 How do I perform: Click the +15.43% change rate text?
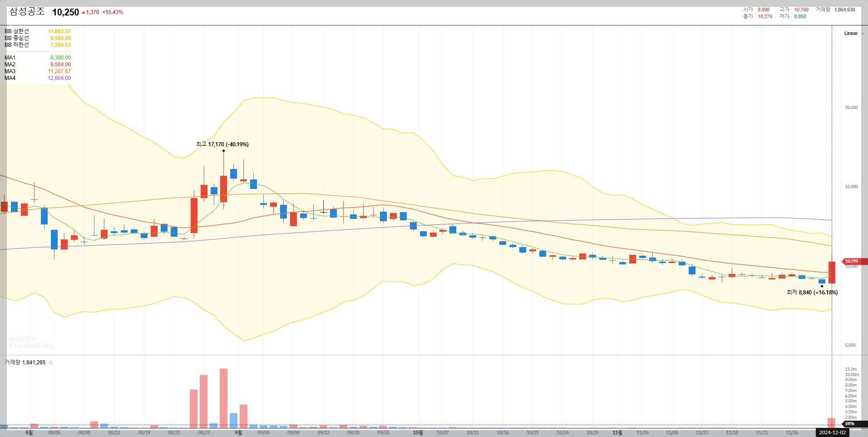[x=113, y=12]
